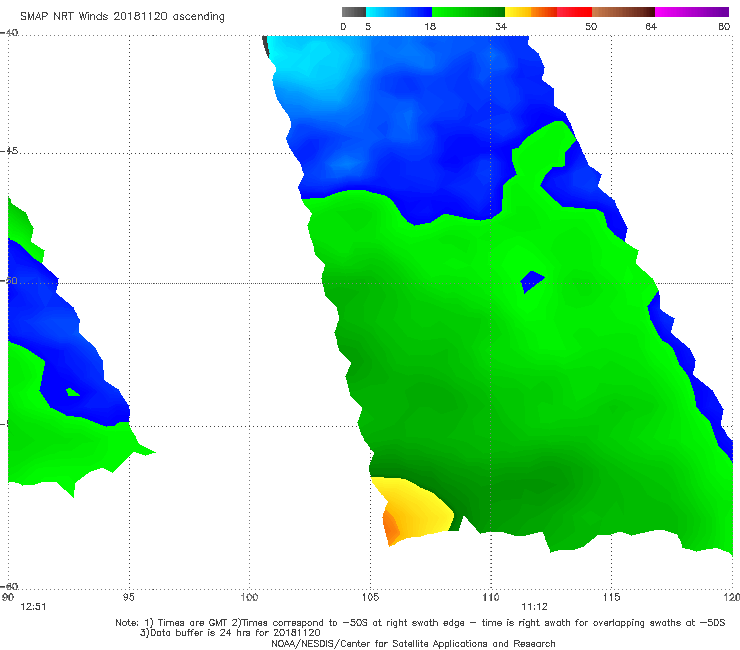The height and width of the screenshot is (650, 740).
Task: Click the '5' label under the color bar
Action: pyautogui.click(x=368, y=26)
